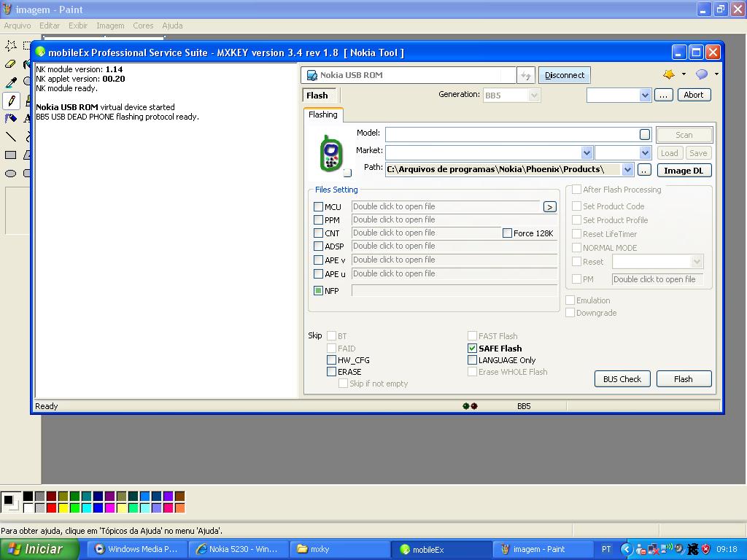Open the star icon dropdown arrow
This screenshot has width=747, height=560.
click(x=684, y=74)
